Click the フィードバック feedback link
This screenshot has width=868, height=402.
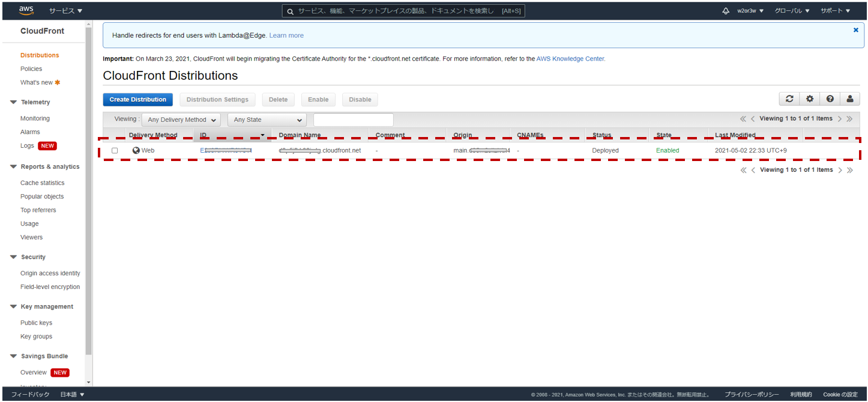pos(30,394)
